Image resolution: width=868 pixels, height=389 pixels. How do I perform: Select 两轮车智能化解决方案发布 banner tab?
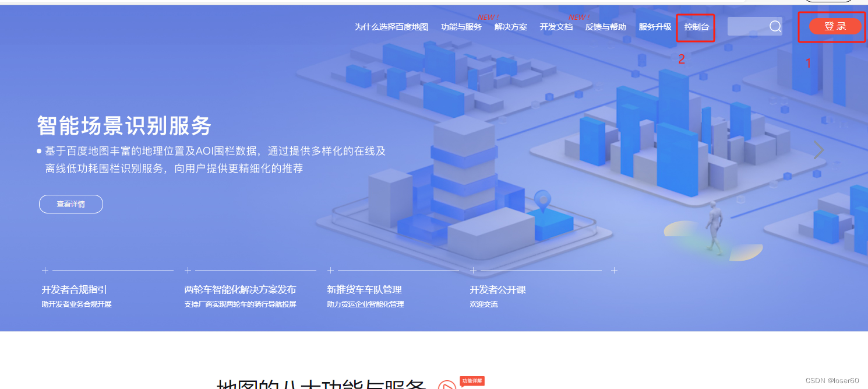(x=240, y=289)
